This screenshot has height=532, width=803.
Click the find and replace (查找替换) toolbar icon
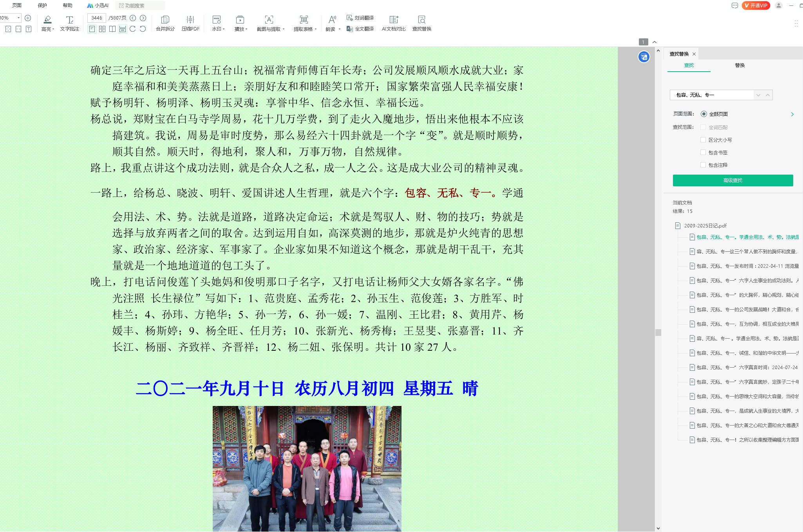pyautogui.click(x=421, y=20)
